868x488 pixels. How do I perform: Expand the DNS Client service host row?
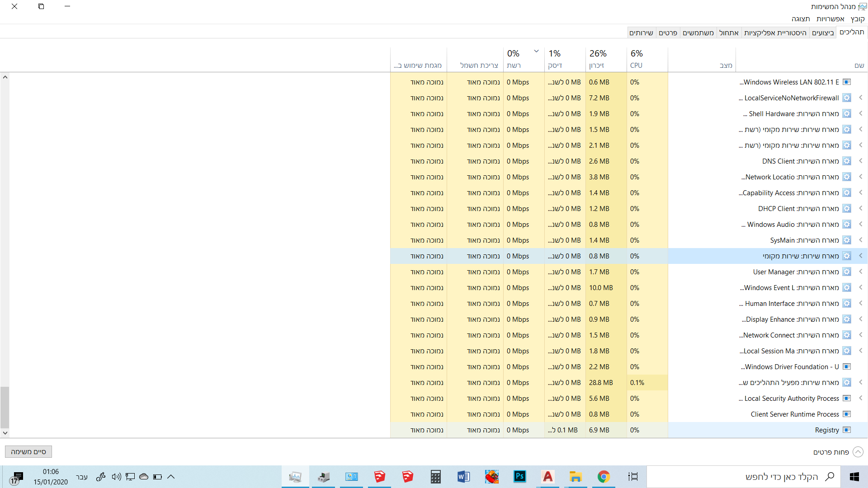[x=860, y=161]
